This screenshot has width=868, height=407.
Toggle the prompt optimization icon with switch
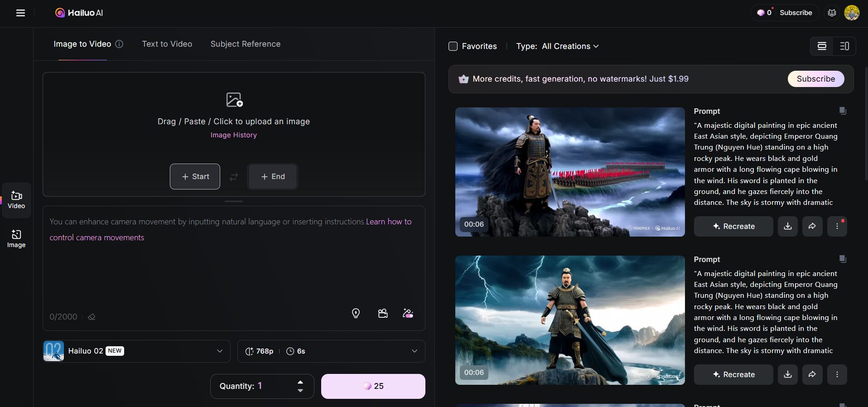click(408, 313)
